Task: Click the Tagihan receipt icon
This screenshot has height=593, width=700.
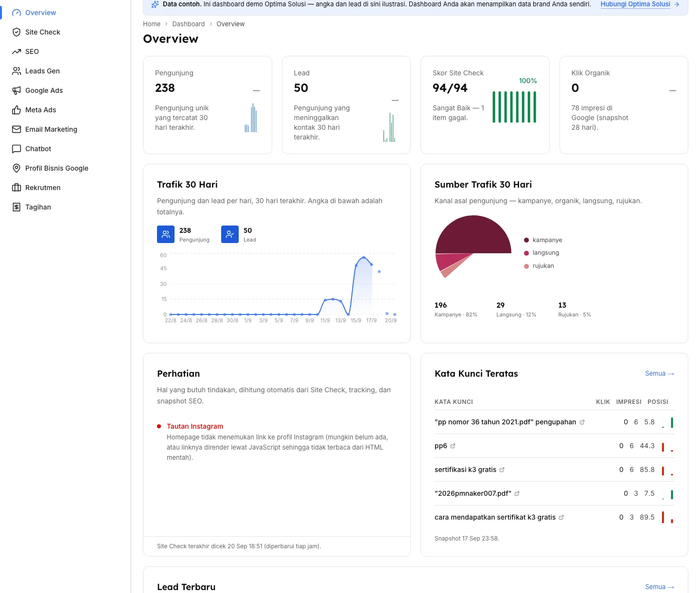Action: coord(17,207)
